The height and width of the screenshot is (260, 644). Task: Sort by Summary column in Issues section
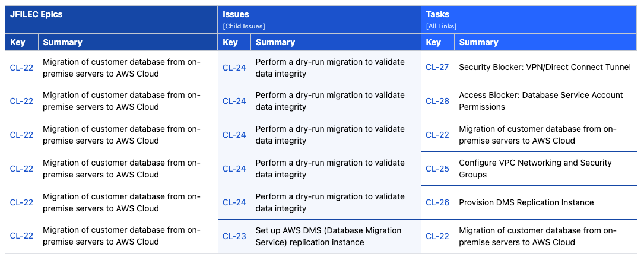[275, 42]
